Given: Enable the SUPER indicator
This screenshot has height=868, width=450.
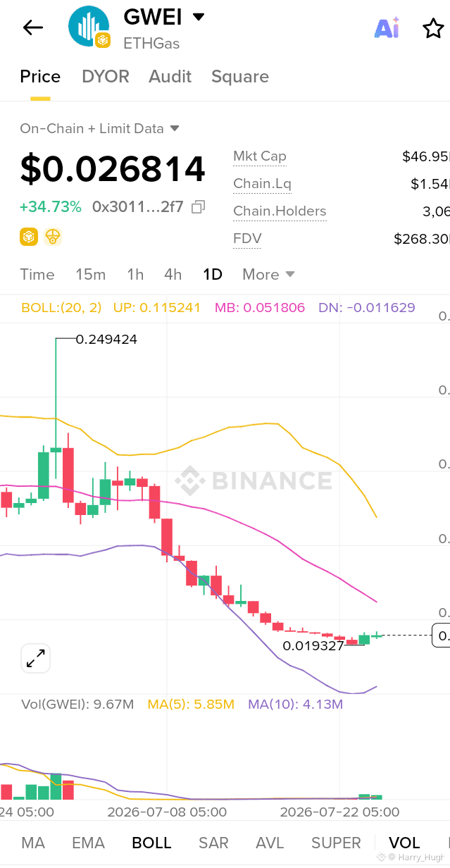Looking at the screenshot, I should (336, 843).
